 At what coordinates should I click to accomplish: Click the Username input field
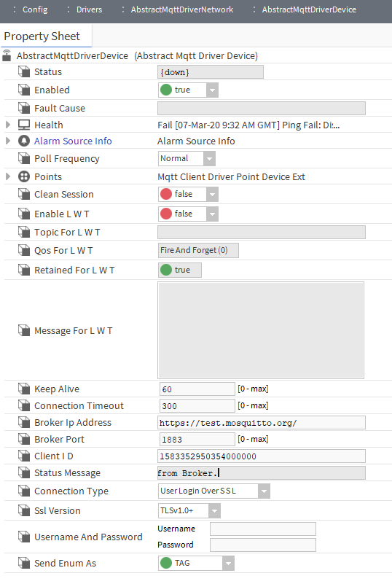263,529
